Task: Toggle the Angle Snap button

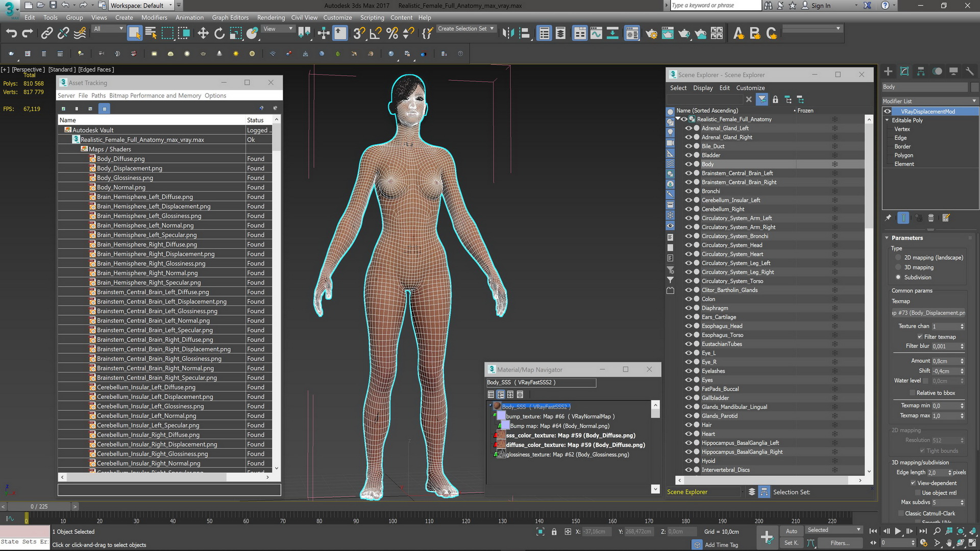Action: (376, 34)
